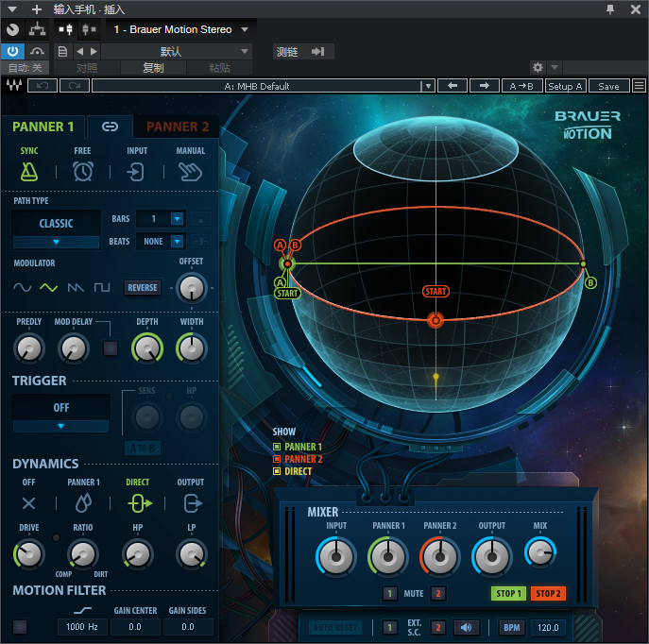Screen dimensions: 649x644
Task: Enable Ext. S.C. 2 button
Action: (438, 627)
